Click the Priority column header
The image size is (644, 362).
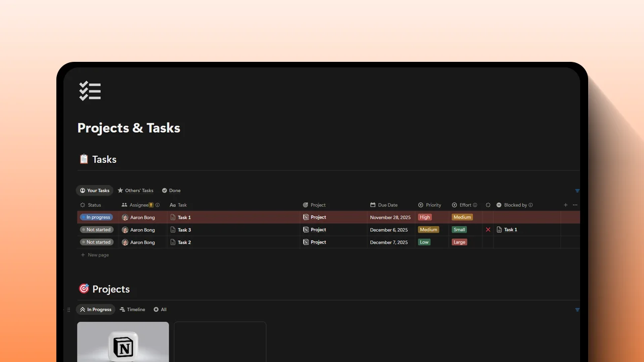[430, 205]
